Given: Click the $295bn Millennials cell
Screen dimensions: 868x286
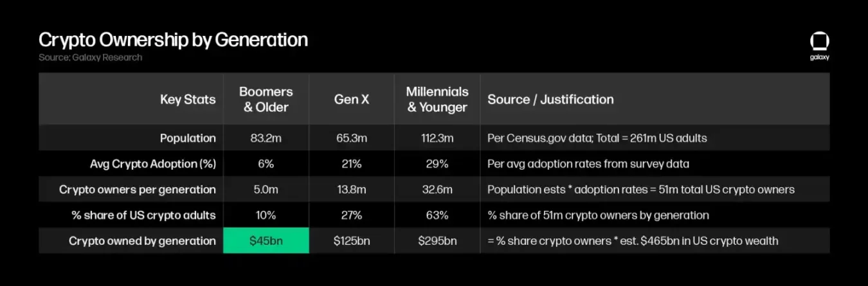Looking at the screenshot, I should (437, 241).
